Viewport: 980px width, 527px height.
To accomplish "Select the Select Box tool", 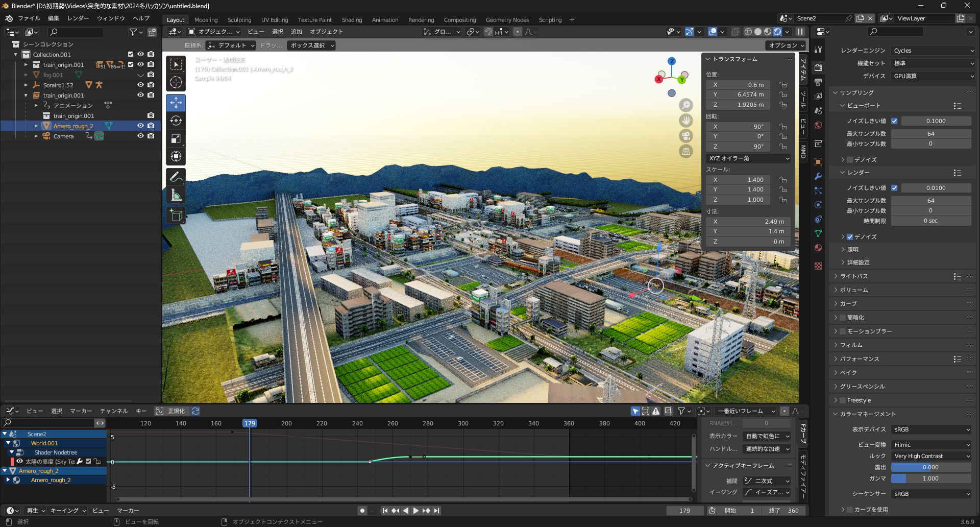I will coord(176,64).
